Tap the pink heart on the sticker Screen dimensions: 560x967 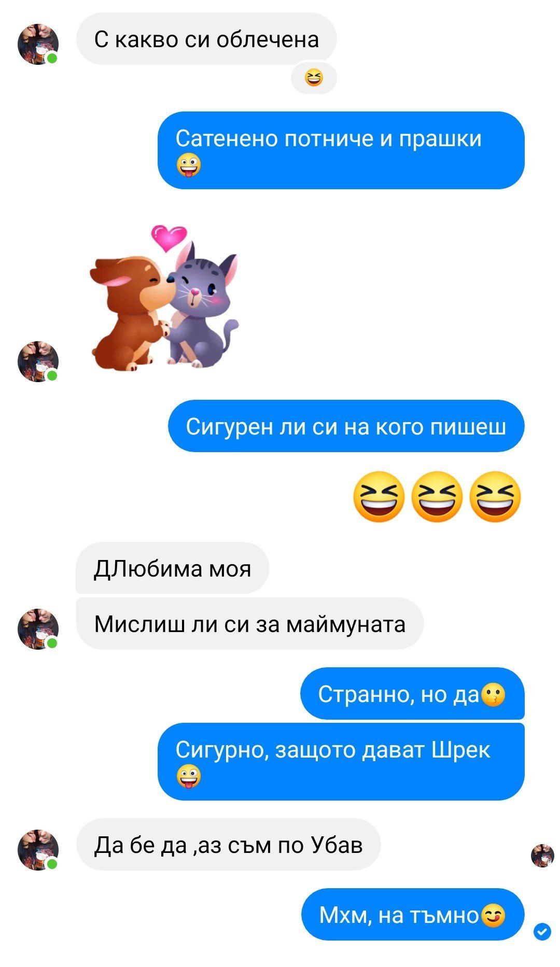[x=169, y=238]
